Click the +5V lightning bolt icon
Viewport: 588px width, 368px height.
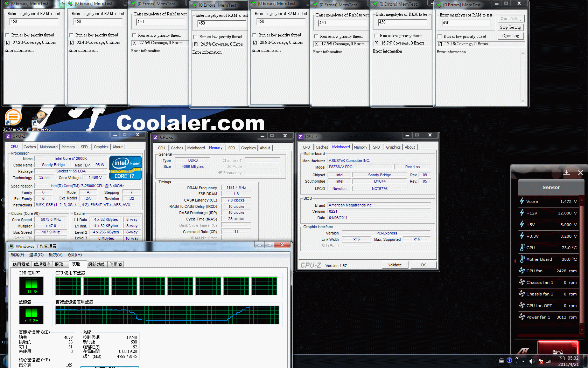[522, 224]
